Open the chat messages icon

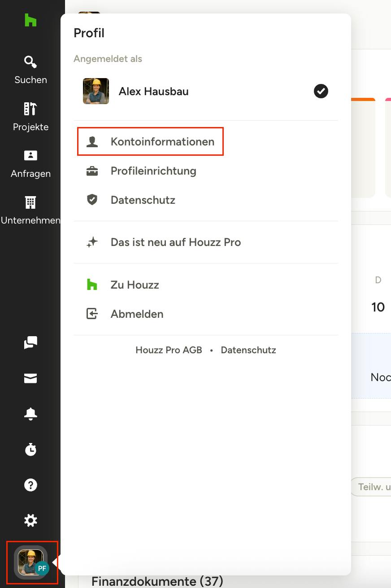click(x=30, y=343)
